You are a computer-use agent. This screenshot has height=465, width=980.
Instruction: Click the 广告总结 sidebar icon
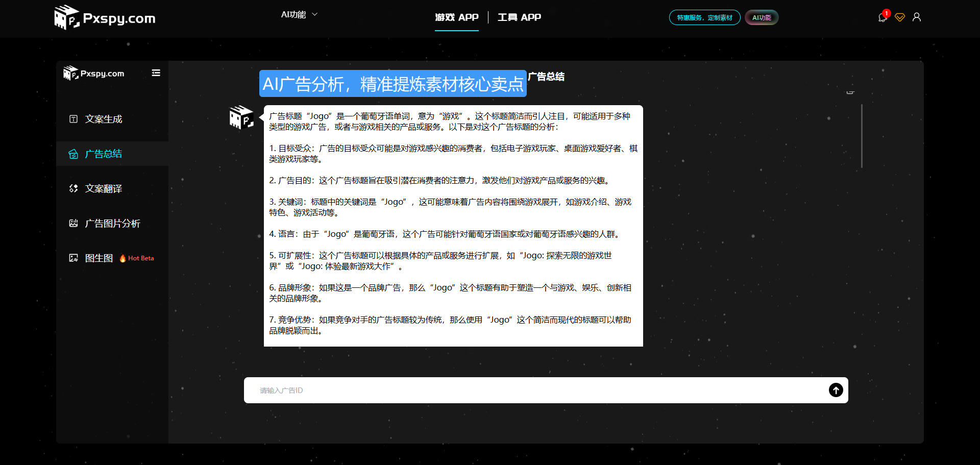(x=73, y=154)
